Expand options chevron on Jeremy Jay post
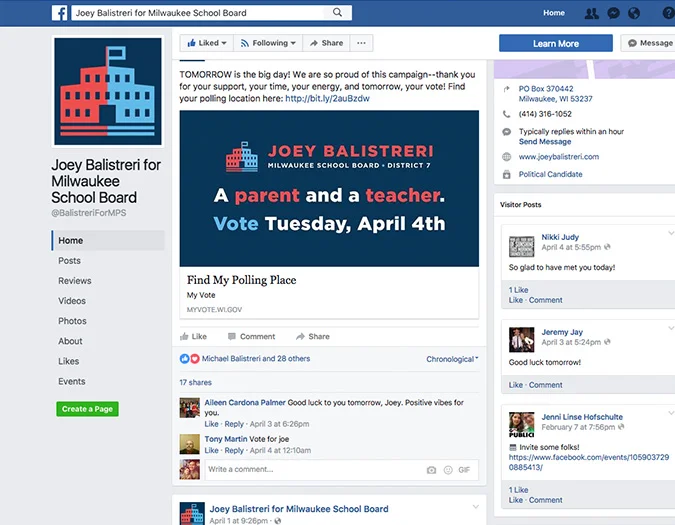Image resolution: width=675 pixels, height=525 pixels. (x=671, y=328)
